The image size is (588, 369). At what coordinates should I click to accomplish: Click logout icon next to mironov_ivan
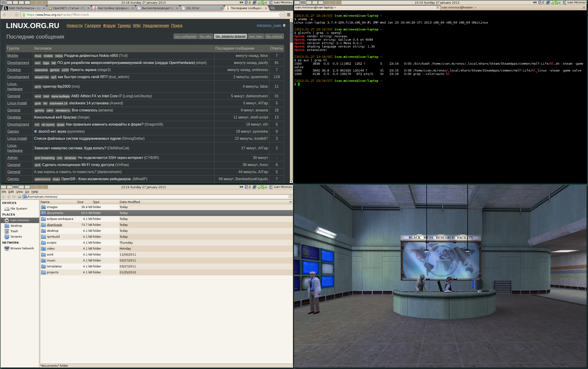[x=284, y=25]
